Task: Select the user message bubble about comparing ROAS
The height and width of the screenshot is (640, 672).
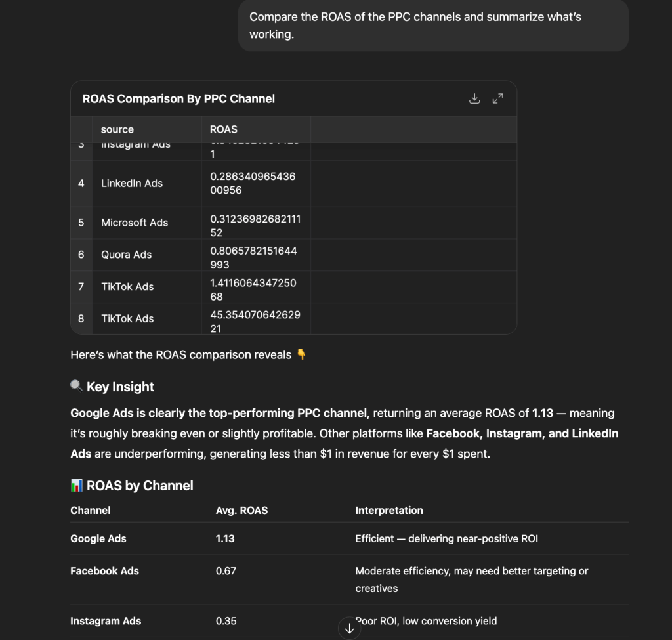Action: tap(433, 25)
